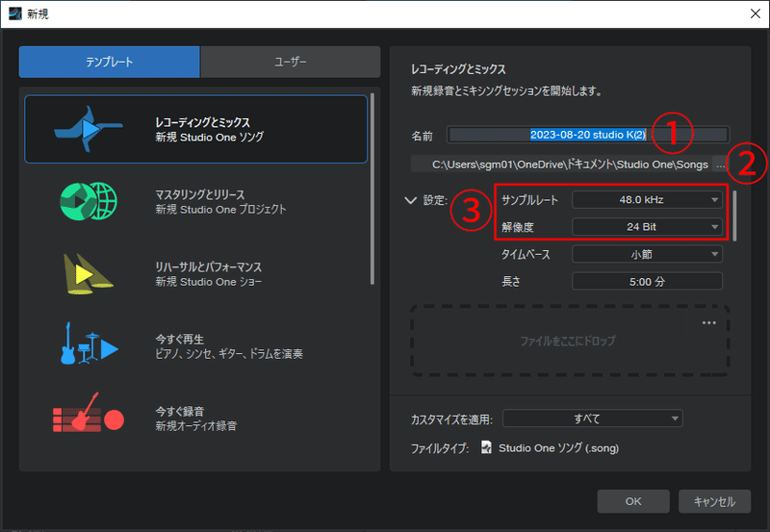Switch to the ユーザー tab
This screenshot has width=770, height=532.
point(291,62)
